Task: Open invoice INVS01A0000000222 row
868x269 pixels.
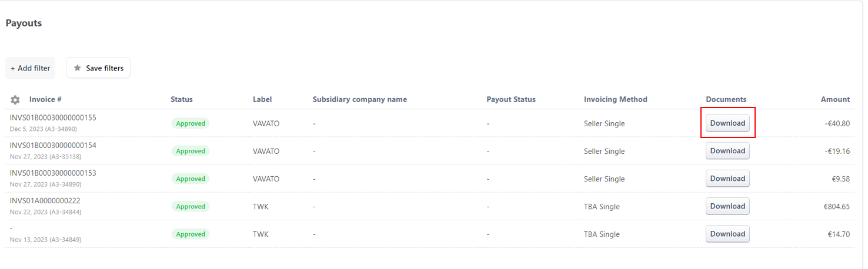Action: 45,200
